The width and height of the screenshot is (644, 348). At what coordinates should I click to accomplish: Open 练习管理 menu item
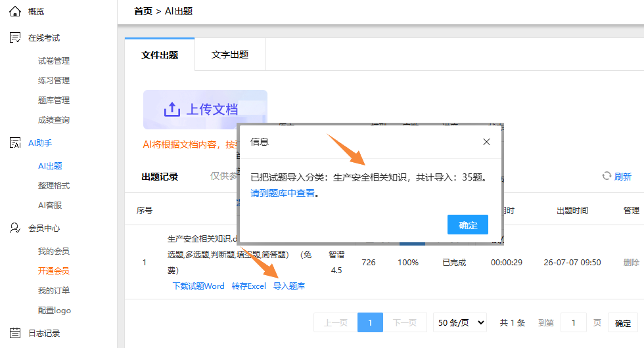point(54,80)
